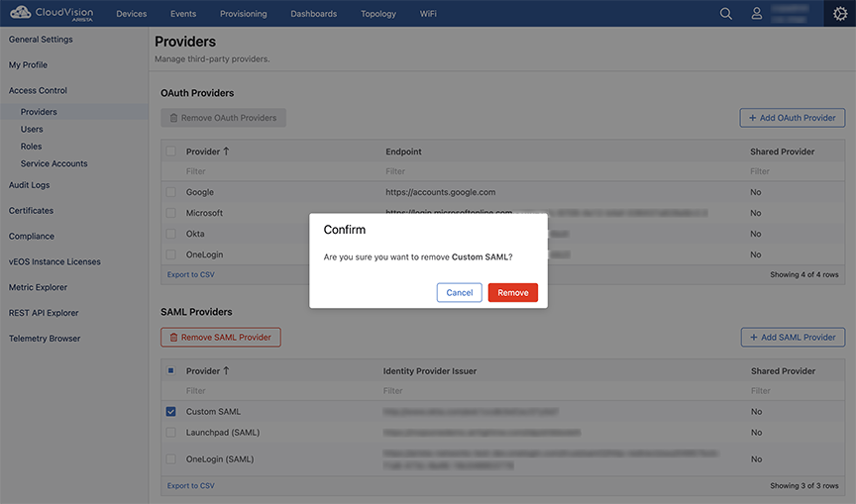Image resolution: width=856 pixels, height=504 pixels.
Task: Select Users in sidebar
Action: click(32, 130)
